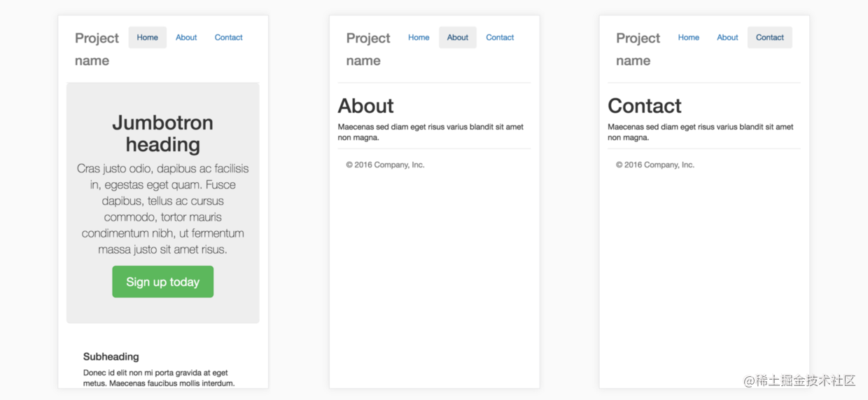Viewport: 868px width, 400px height.
Task: Click copyright footer text in middle mockup
Action: coord(385,165)
